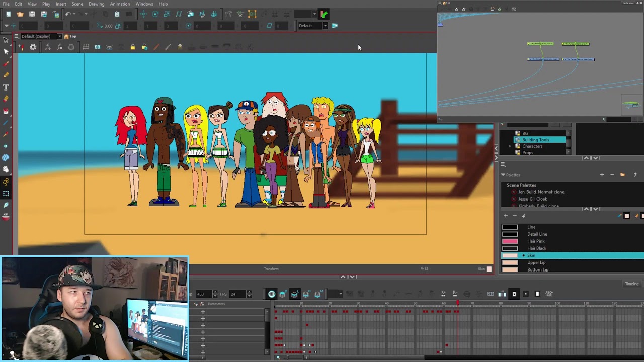Select the Text tool in the left toolbar
Viewport: 644px width, 362px height.
tap(6, 87)
